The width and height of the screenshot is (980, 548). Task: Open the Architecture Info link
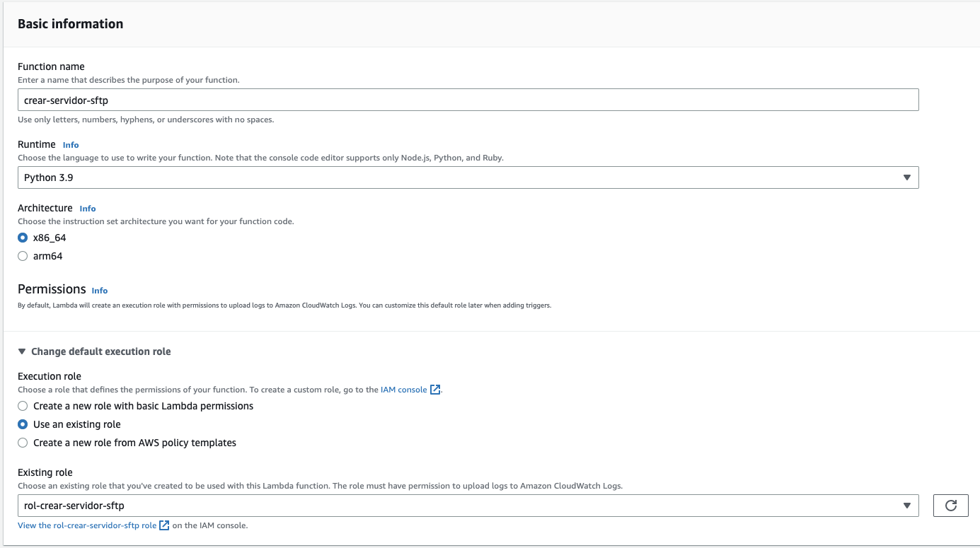click(88, 209)
